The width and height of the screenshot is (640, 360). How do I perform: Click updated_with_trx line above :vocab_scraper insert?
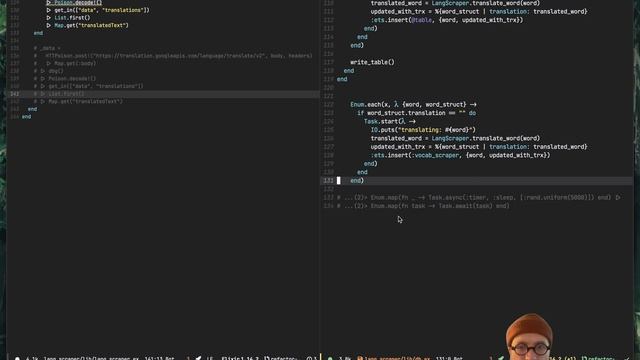[x=479, y=147]
